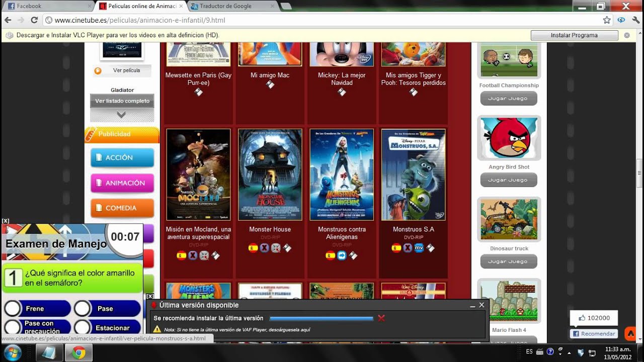Open the Windows Start menu
The width and height of the screenshot is (644, 362).
point(13,352)
